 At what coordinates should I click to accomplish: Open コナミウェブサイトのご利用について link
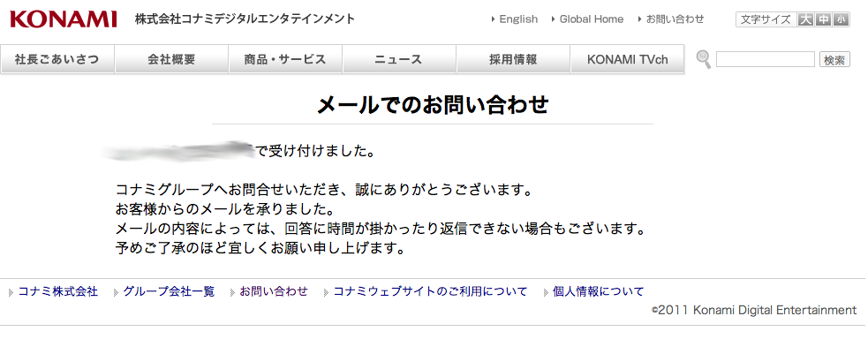tap(430, 291)
